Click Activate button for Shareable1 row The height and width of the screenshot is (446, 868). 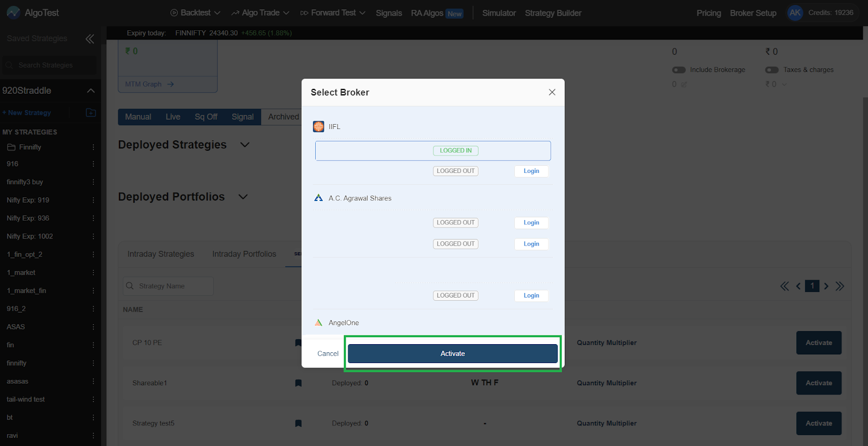819,383
